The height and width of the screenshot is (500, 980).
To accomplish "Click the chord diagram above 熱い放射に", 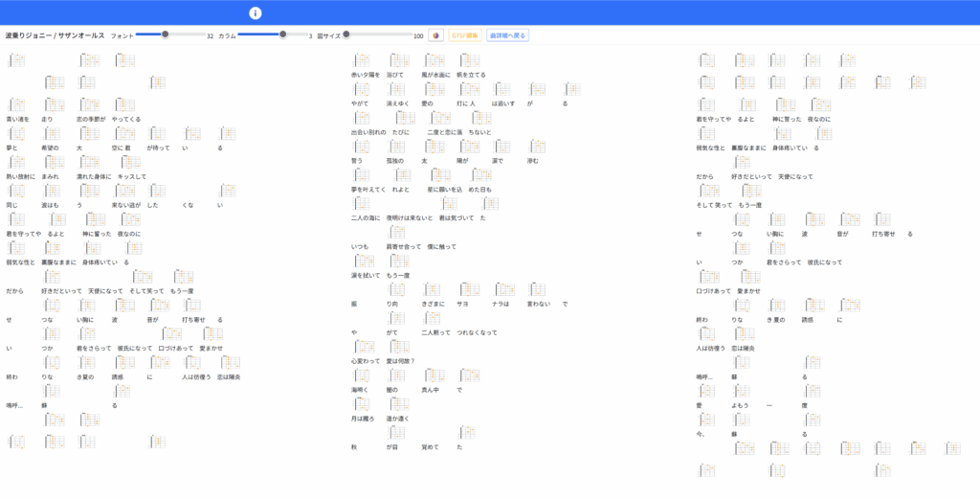I will (17, 163).
